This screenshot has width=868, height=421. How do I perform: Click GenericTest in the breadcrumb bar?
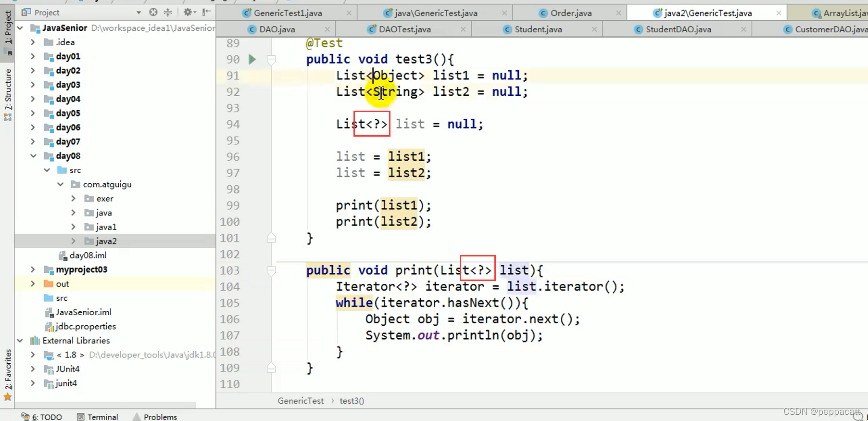click(301, 401)
